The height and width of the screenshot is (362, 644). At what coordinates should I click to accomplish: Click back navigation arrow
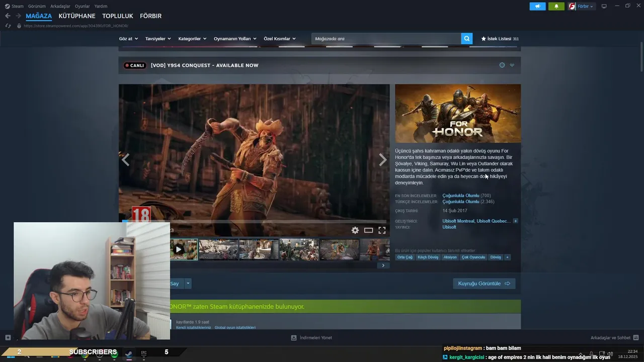click(8, 16)
